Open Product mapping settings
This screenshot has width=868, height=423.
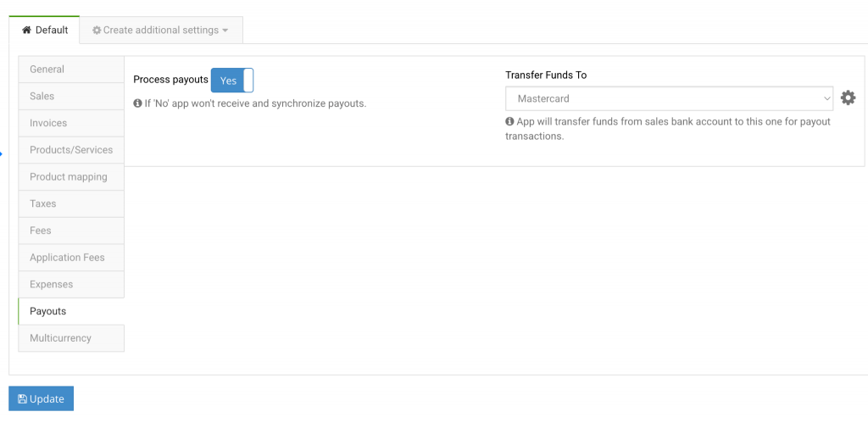coord(71,177)
